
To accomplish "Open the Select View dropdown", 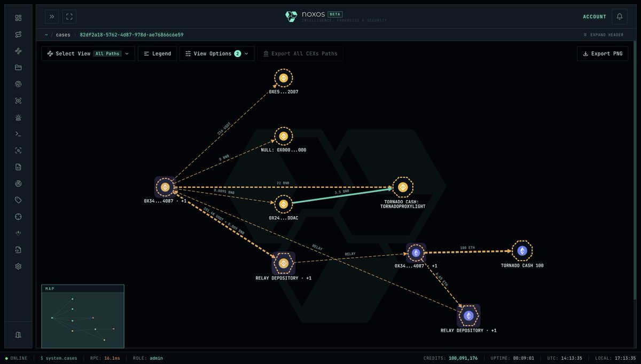I will click(x=88, y=53).
